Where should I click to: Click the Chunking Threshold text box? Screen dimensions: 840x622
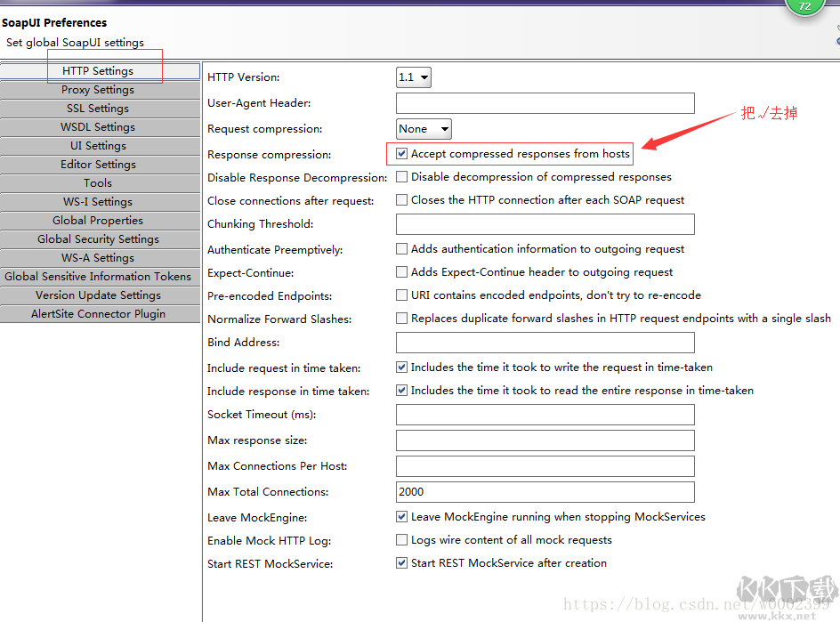click(545, 224)
